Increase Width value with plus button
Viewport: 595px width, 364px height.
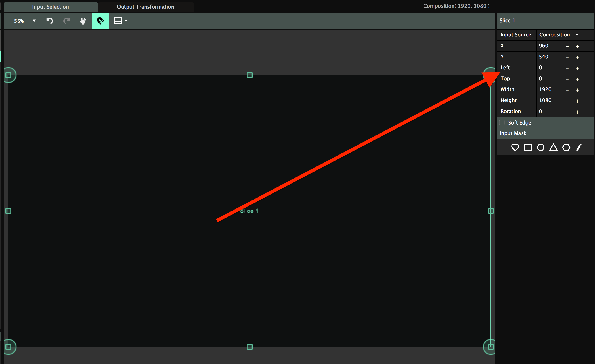pos(577,90)
